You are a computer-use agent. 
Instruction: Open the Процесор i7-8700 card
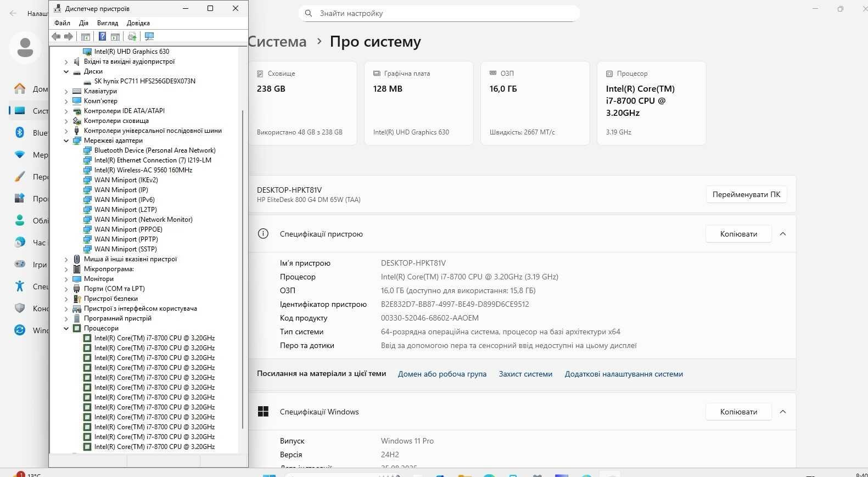click(651, 103)
